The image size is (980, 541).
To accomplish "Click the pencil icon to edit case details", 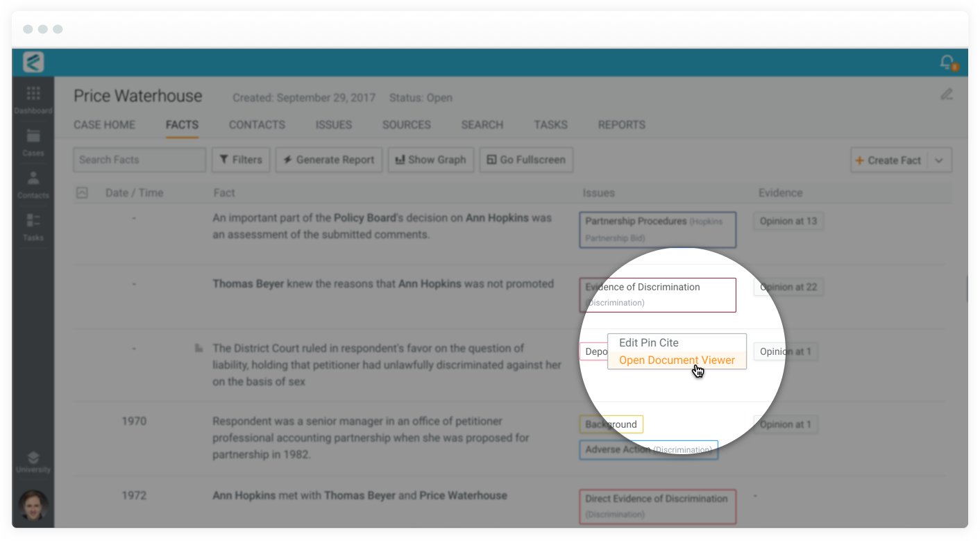I will (x=947, y=94).
